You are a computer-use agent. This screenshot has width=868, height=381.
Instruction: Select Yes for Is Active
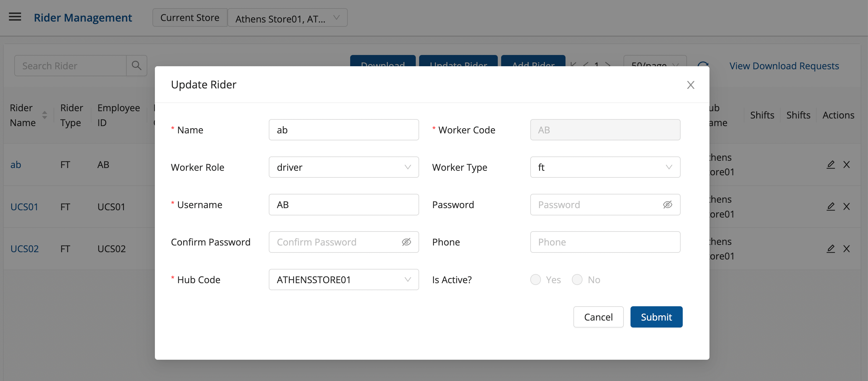[x=535, y=280]
